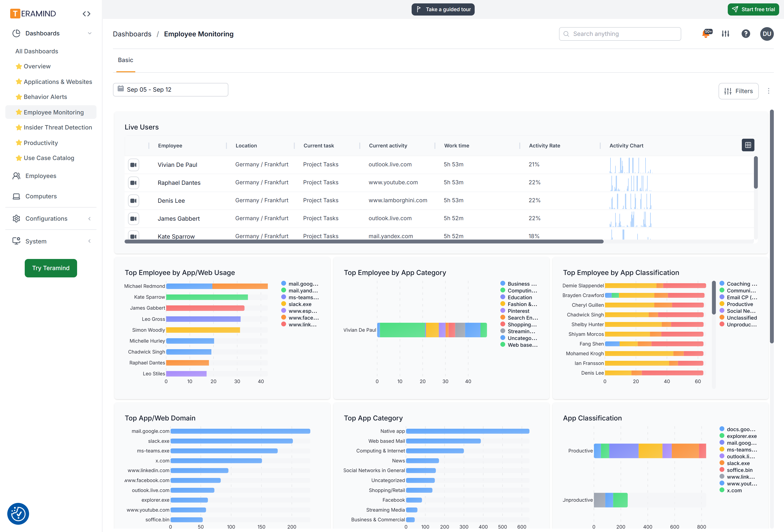Open All Dashboards in sidebar
The height and width of the screenshot is (532, 784).
point(36,51)
